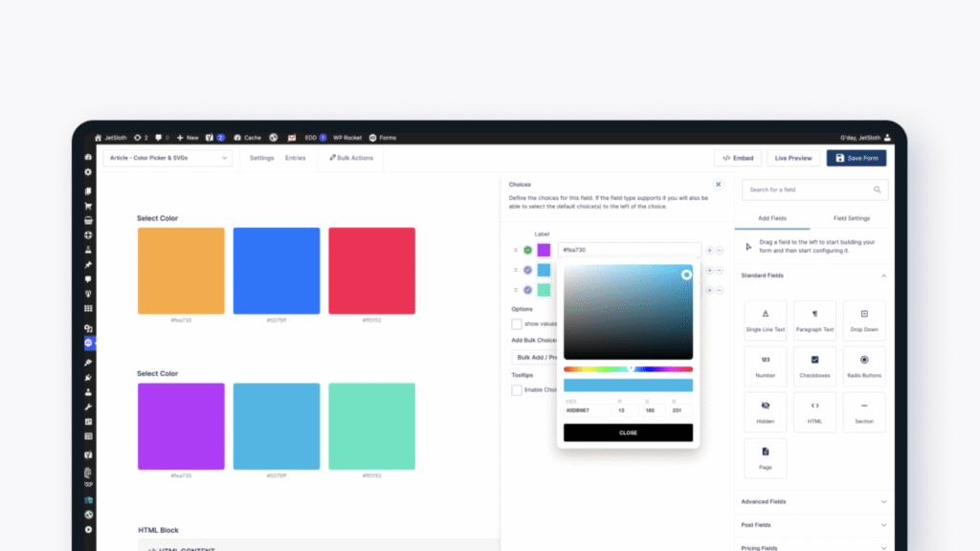
Task: Add a Paragraph Text field
Action: (814, 320)
